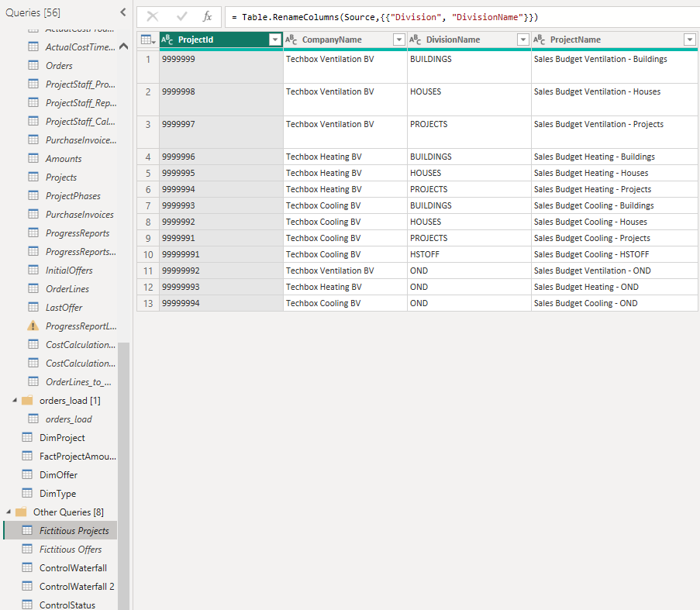Select the ProjectStaff_Pro... query
This screenshot has height=610, width=700.
coord(80,84)
